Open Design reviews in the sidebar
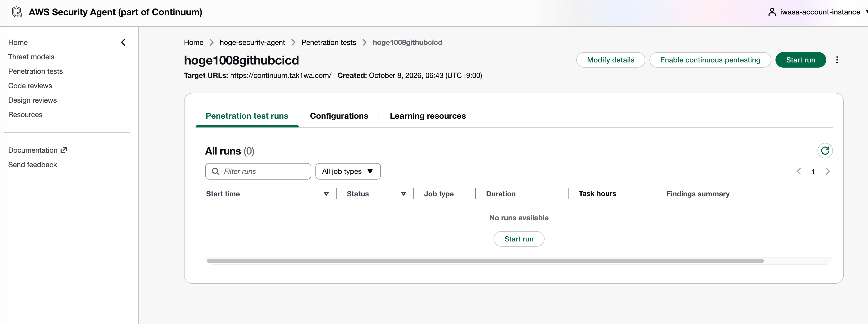The height and width of the screenshot is (324, 868). point(32,100)
